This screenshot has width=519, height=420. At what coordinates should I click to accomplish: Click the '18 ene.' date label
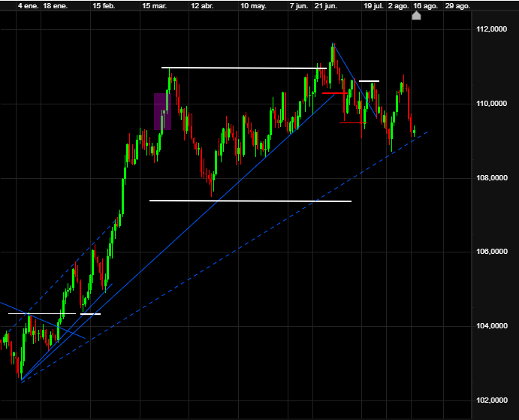click(56, 6)
